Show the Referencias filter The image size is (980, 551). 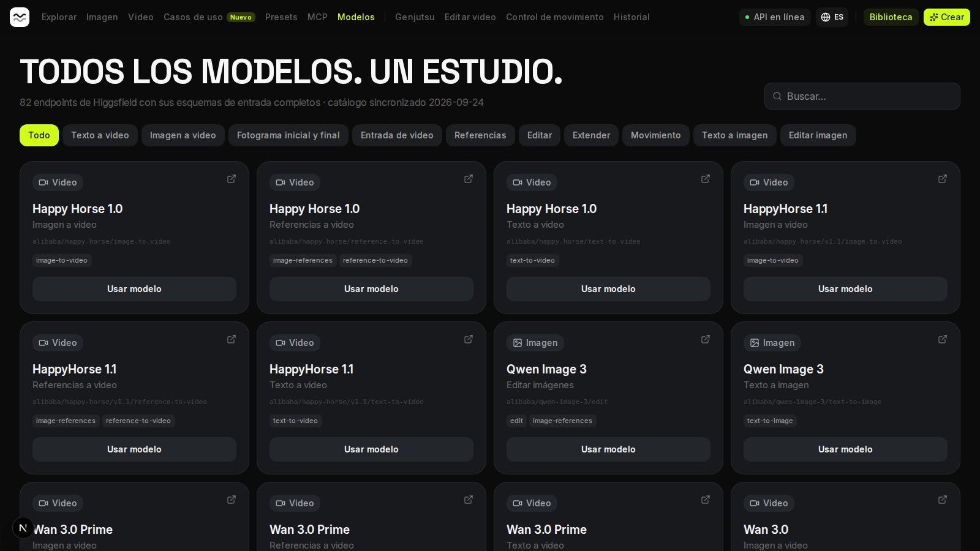tap(480, 135)
